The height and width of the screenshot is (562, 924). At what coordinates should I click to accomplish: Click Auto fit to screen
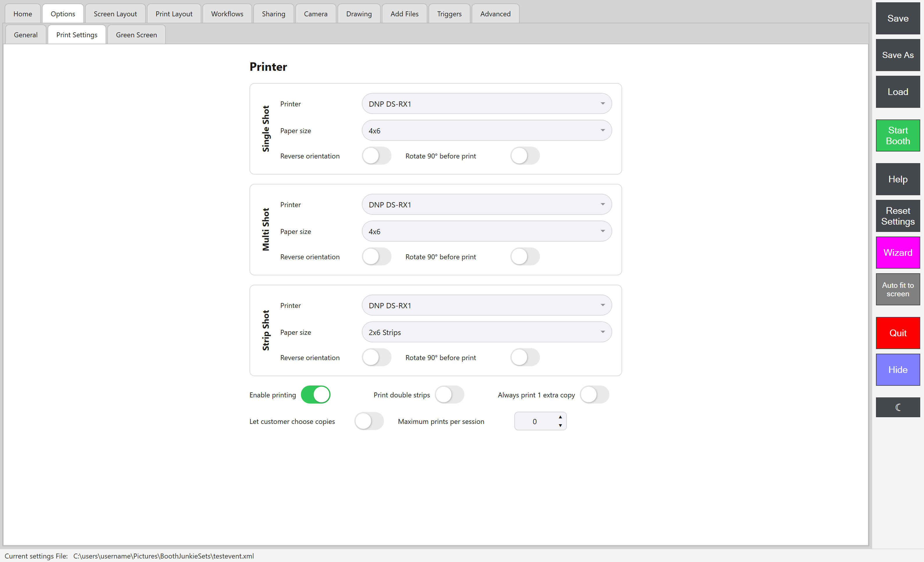pyautogui.click(x=898, y=289)
